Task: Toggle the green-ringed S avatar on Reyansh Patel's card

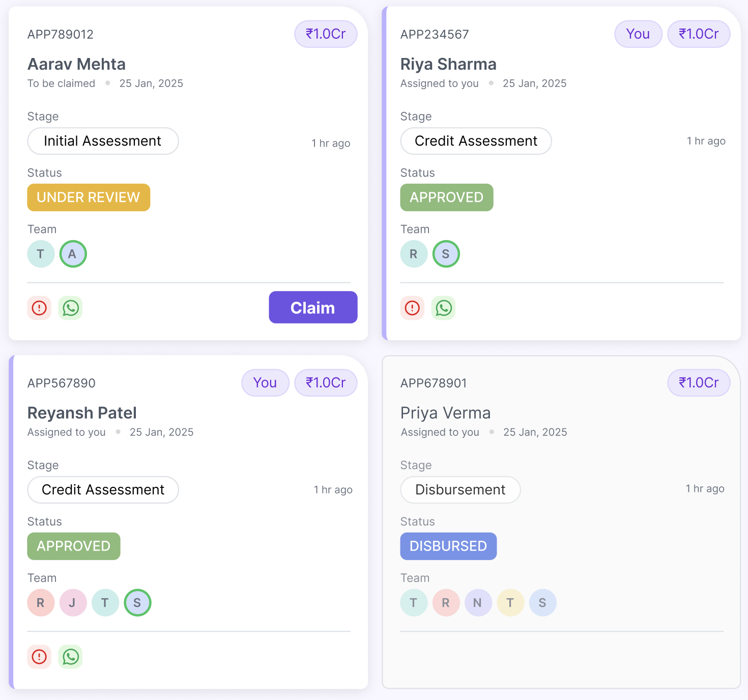Action: pos(137,602)
